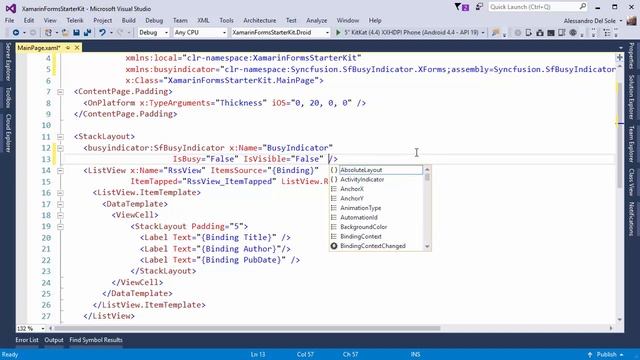Click the Android device toolbar icon after the dimmed circle
The height and width of the screenshot is (360, 640).
pyautogui.click(x=529, y=32)
